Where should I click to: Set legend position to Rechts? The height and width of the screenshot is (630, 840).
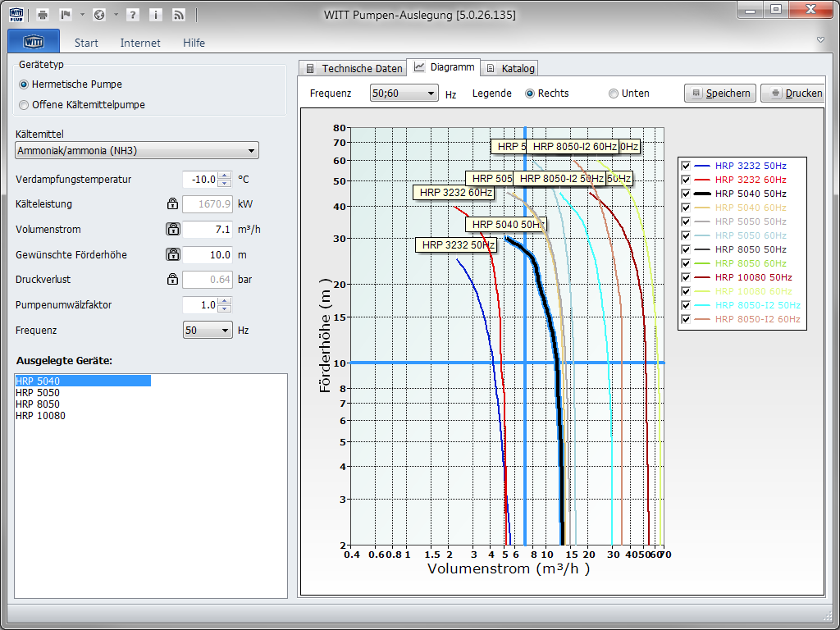530,94
